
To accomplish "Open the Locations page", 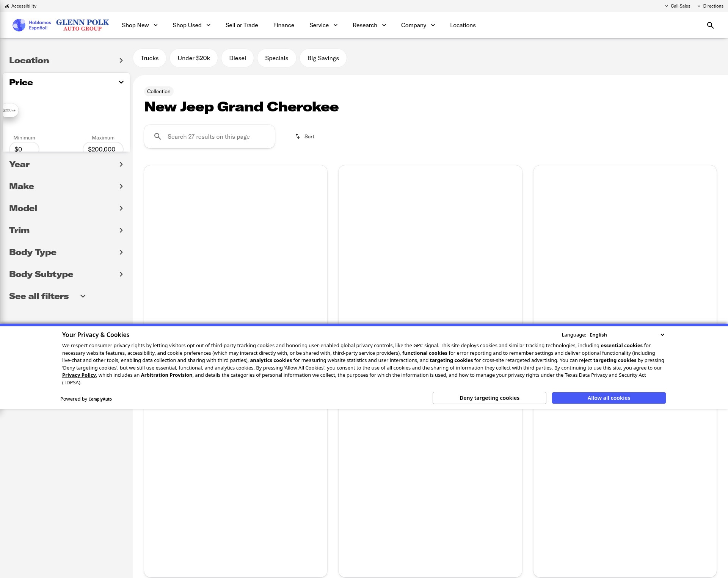I will pyautogui.click(x=463, y=25).
